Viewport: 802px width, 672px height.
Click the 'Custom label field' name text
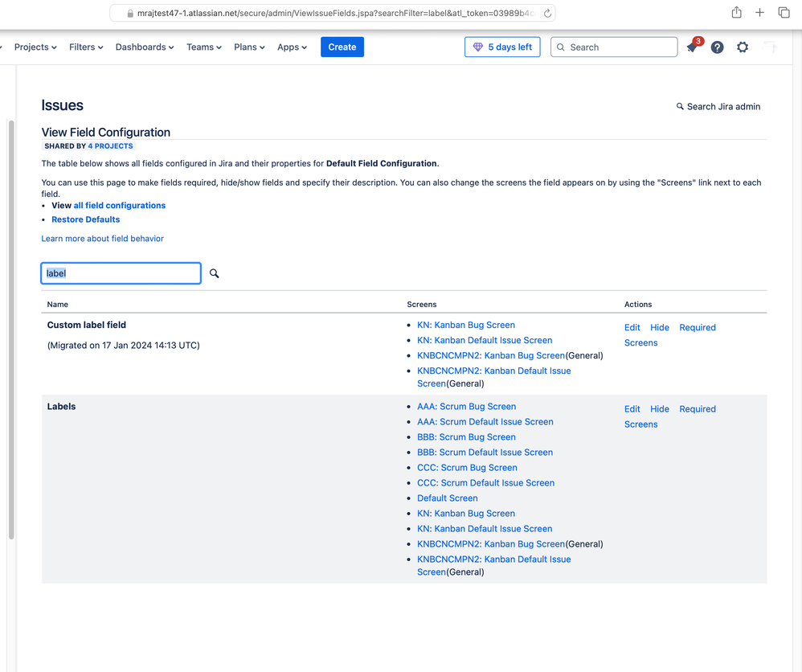coord(87,325)
